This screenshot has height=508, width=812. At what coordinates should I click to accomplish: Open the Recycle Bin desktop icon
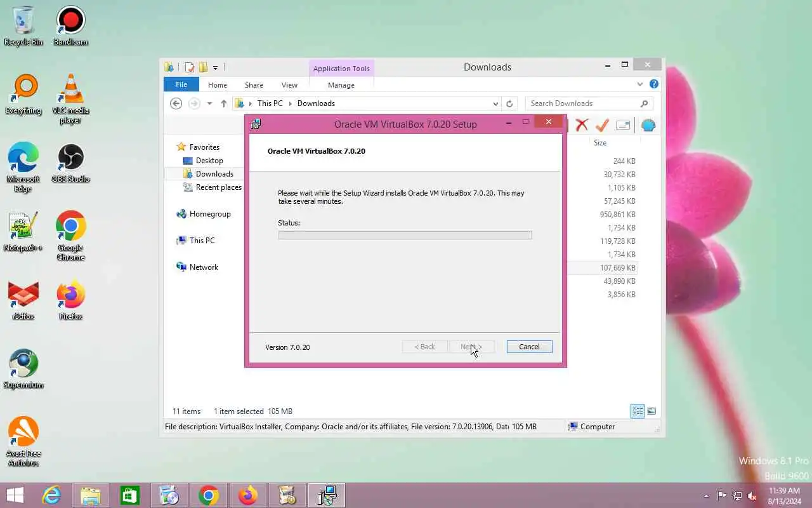[23, 25]
